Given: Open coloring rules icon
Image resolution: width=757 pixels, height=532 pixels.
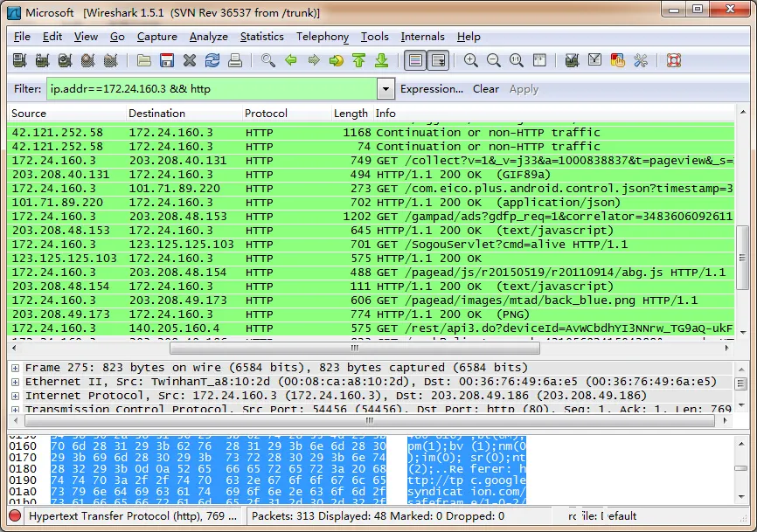Looking at the screenshot, I should click(x=617, y=60).
